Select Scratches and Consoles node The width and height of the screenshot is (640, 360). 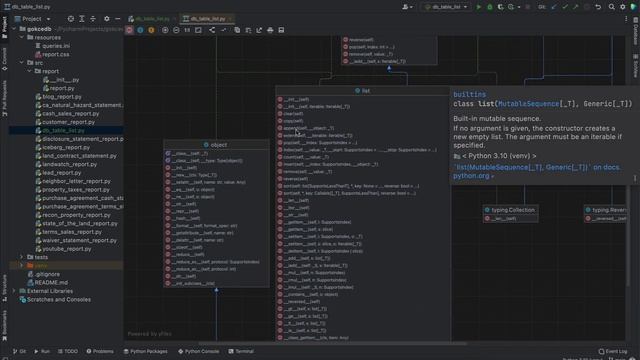(59, 300)
